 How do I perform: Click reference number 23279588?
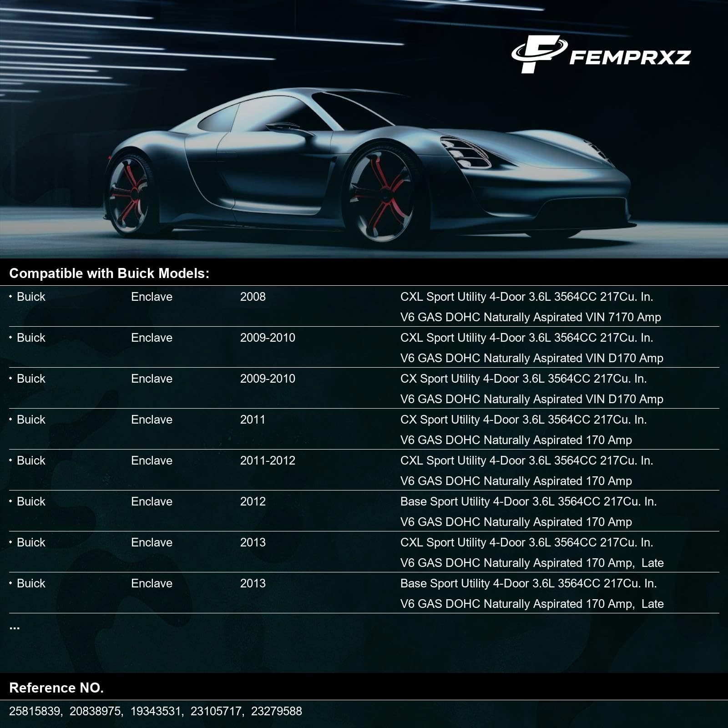(x=276, y=711)
